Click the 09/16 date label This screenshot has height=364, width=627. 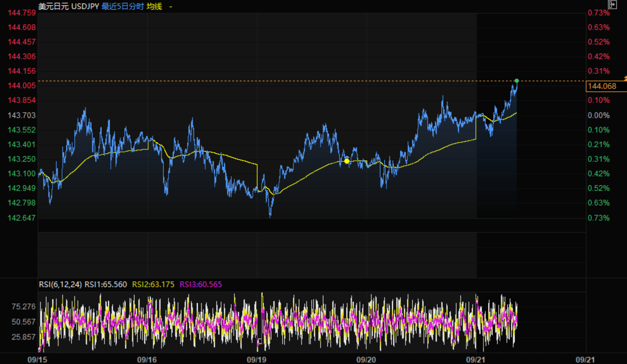[x=147, y=360]
